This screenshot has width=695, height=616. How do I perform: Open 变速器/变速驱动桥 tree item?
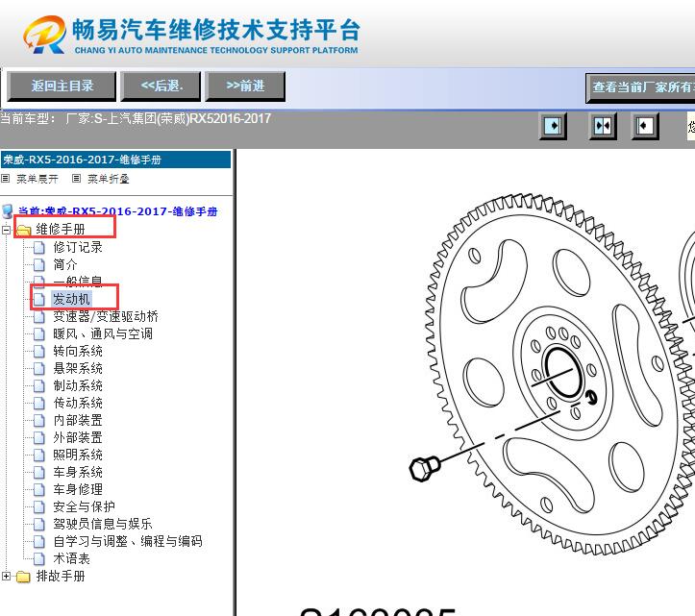[x=106, y=316]
